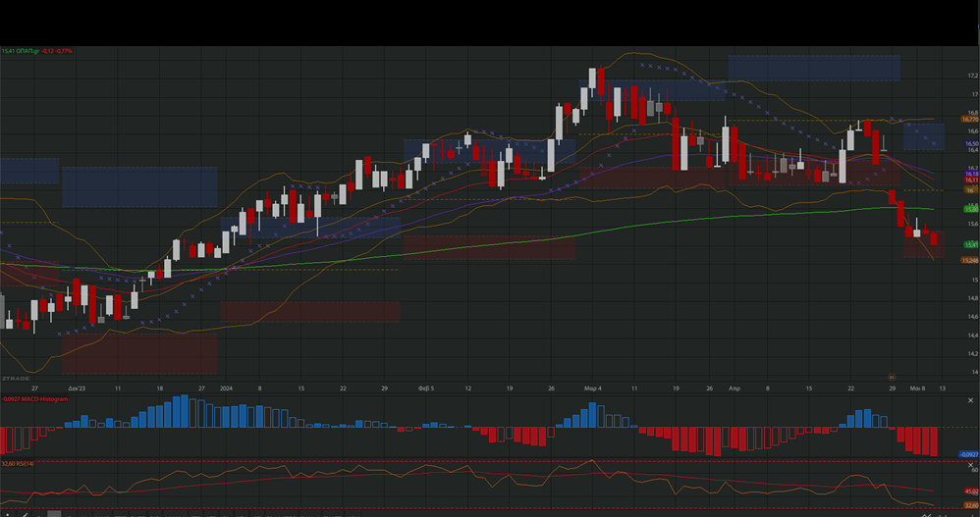Screen dimensions: 980x517
Task: Click the red 16,11 price tag
Action: (971, 181)
